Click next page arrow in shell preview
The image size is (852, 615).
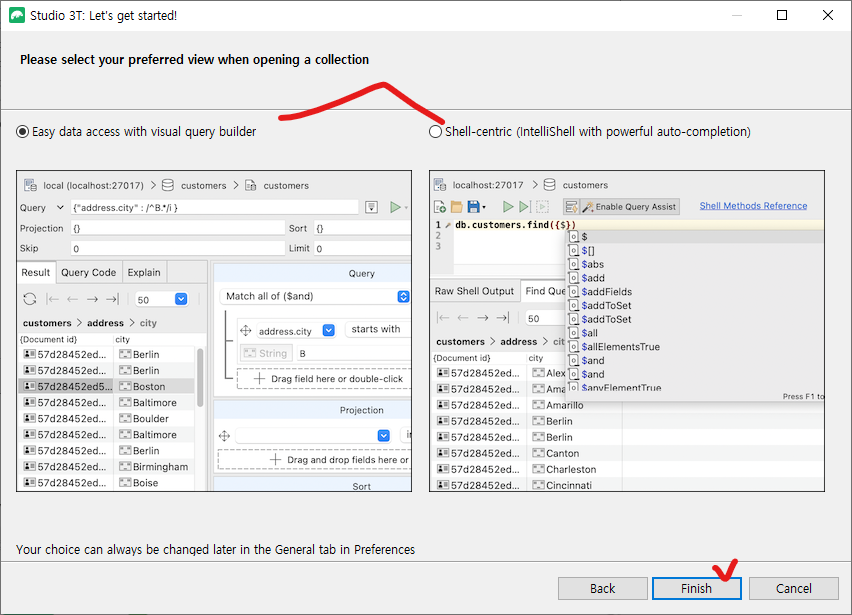pos(483,318)
